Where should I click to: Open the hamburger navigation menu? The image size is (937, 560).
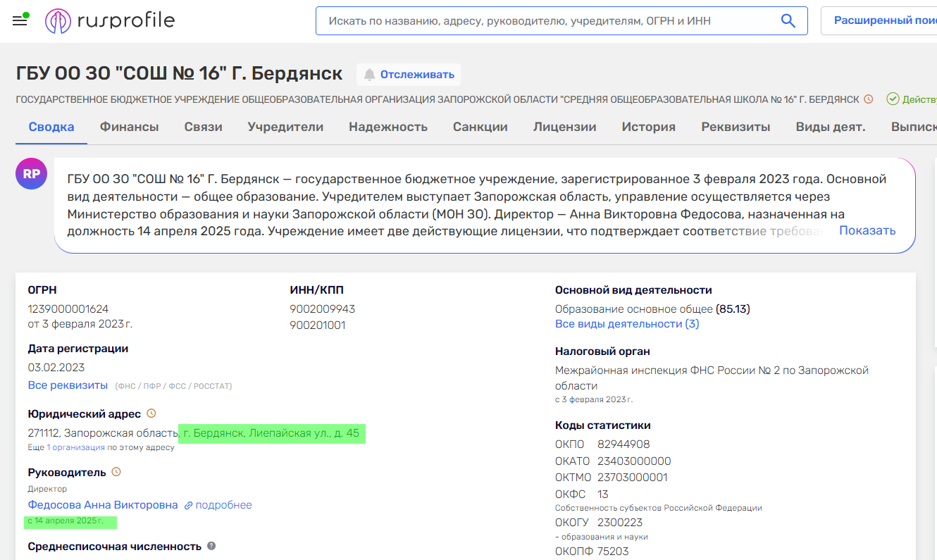pos(19,20)
